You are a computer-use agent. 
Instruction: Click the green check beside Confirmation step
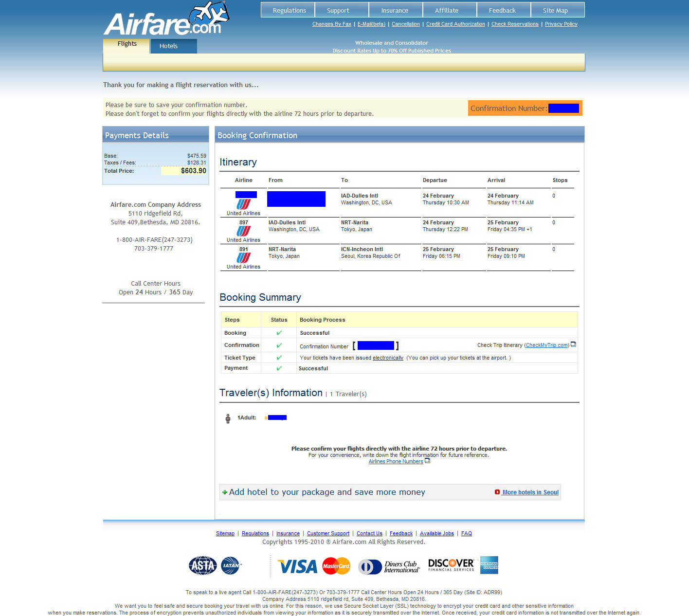279,345
